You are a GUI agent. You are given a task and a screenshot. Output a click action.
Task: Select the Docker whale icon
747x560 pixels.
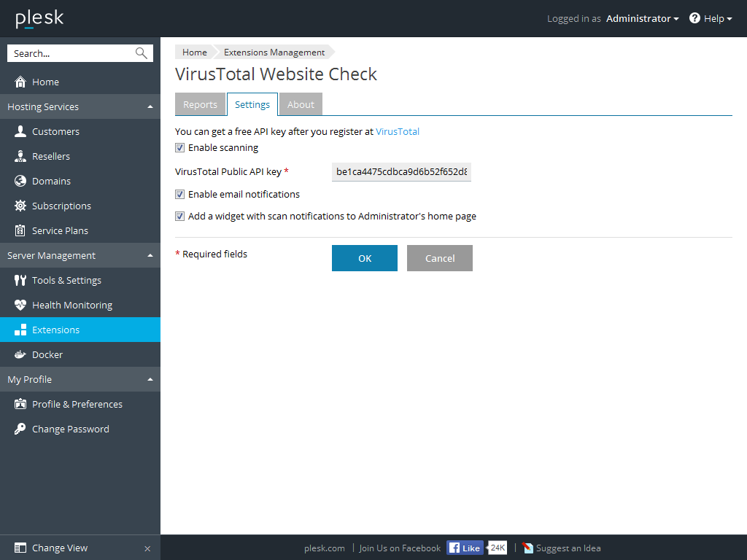pyautogui.click(x=20, y=354)
